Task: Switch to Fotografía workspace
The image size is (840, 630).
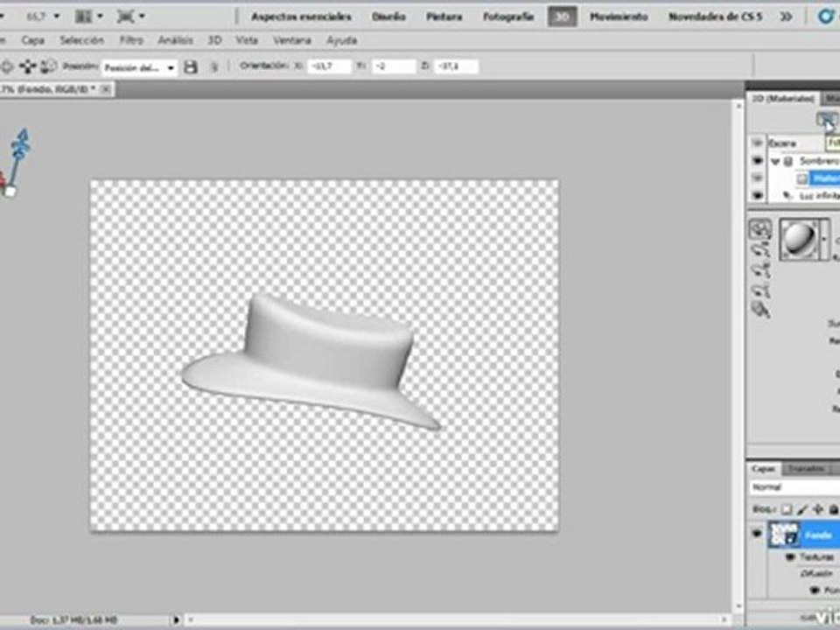Action: click(x=508, y=17)
